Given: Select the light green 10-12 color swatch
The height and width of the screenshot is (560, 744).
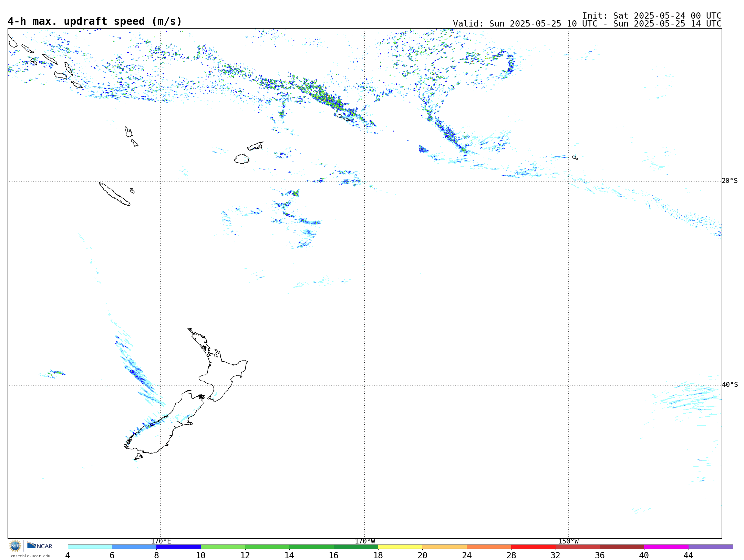Looking at the screenshot, I should [x=223, y=547].
